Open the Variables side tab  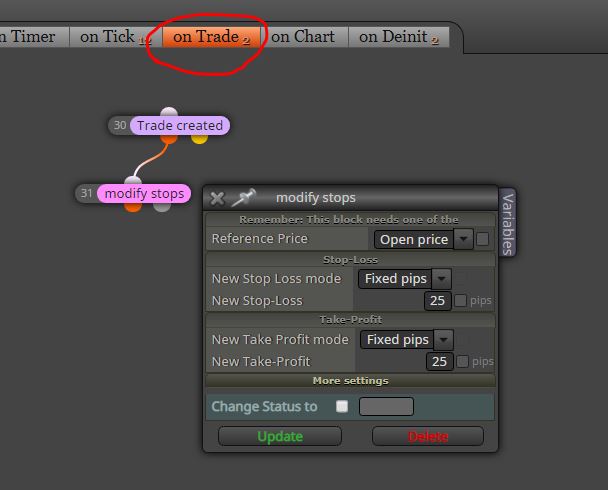[x=508, y=224]
